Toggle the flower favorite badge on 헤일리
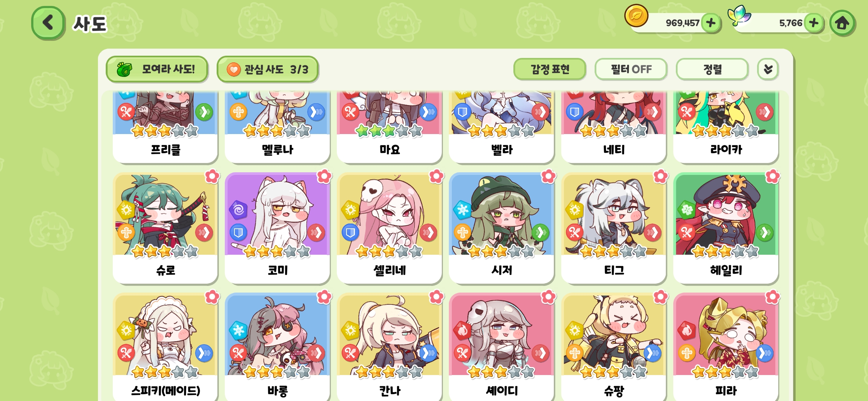This screenshot has height=401, width=868. [773, 176]
